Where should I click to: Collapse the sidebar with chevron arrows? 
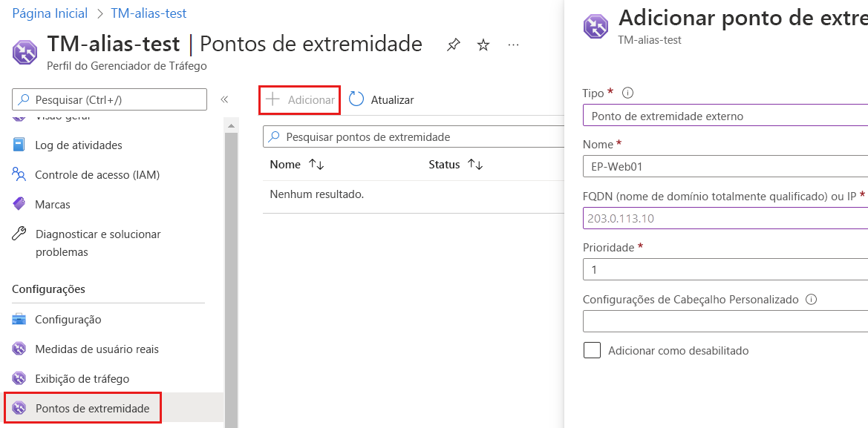pos(223,99)
